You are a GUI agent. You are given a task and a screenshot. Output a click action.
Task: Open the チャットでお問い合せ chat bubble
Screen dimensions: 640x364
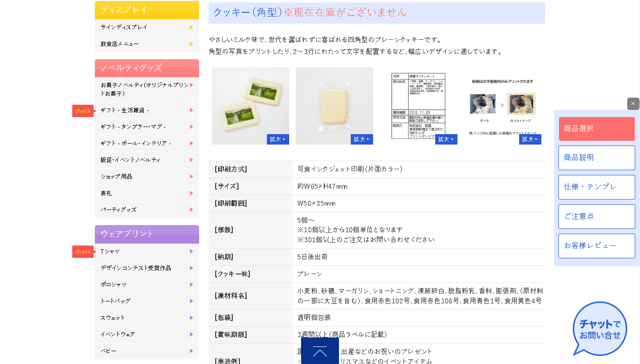coord(599,328)
